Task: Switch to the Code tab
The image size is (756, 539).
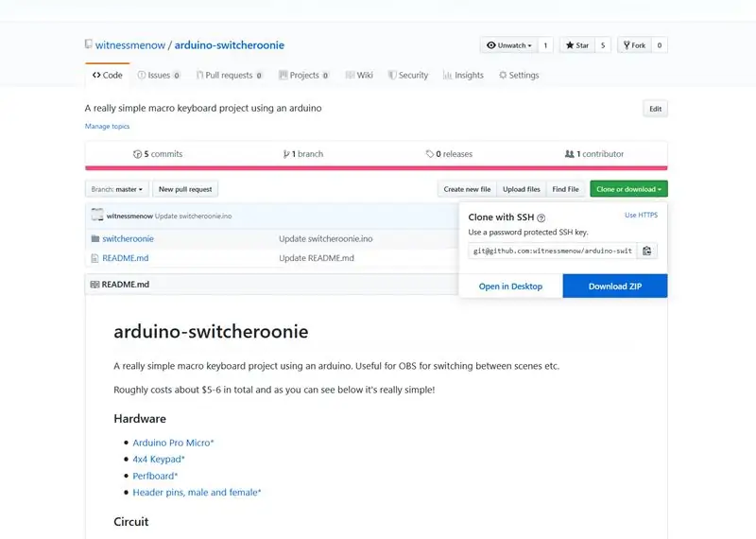Action: pos(108,76)
